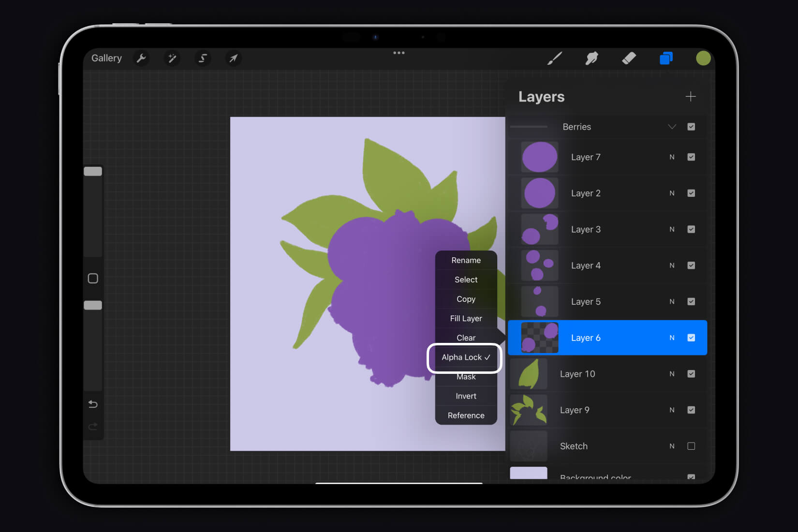Image resolution: width=798 pixels, height=532 pixels.
Task: Open blend mode N for Layer 2
Action: (672, 193)
